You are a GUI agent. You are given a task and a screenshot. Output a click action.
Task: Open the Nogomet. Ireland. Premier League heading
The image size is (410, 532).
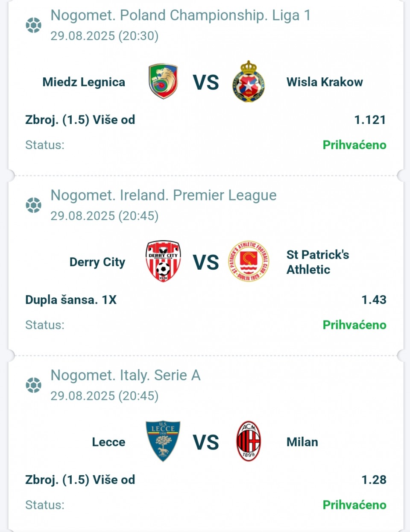[x=164, y=195]
